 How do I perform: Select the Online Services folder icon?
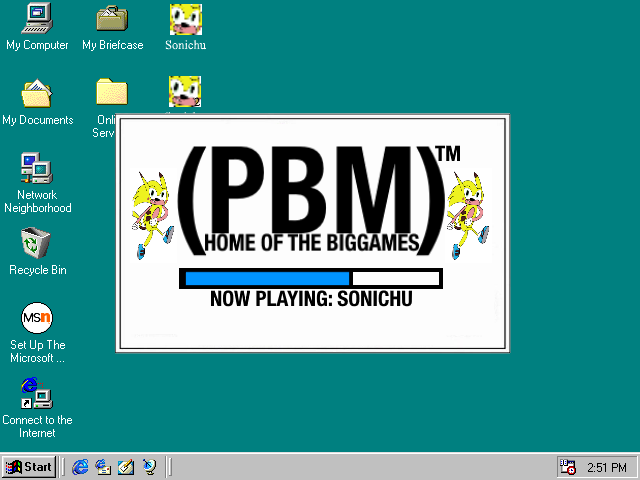click(112, 91)
